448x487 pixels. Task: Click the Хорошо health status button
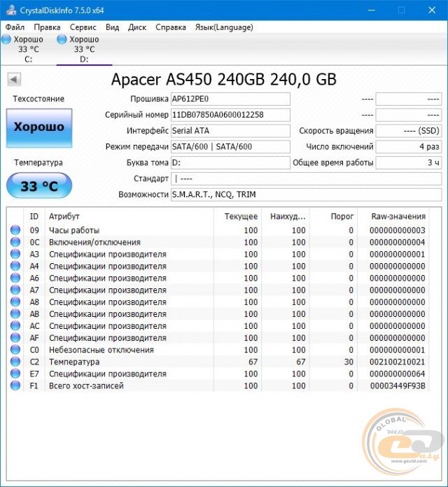pyautogui.click(x=39, y=128)
